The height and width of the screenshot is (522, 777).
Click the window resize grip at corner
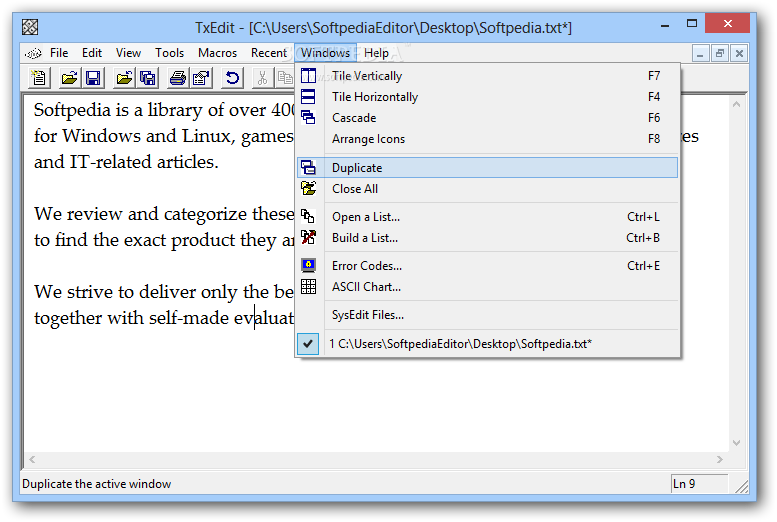pyautogui.click(x=741, y=486)
